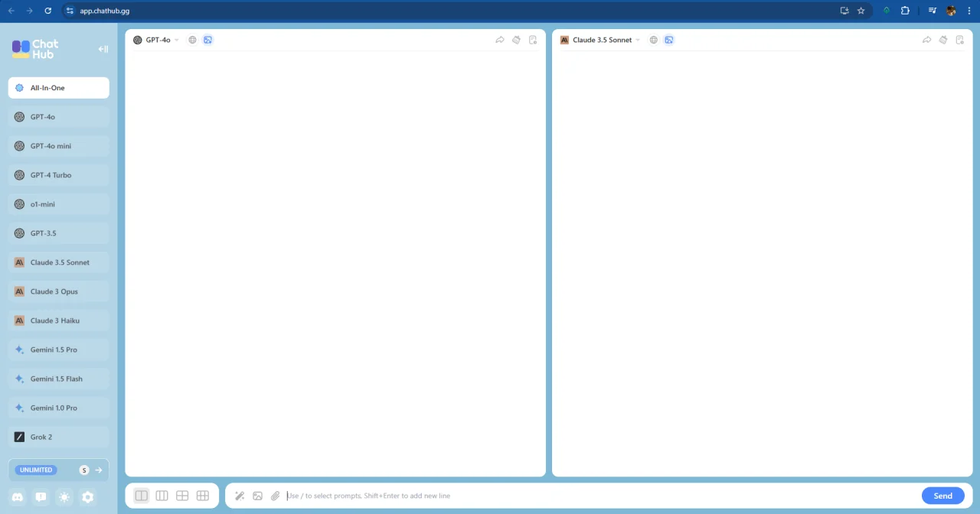Toggle image input in Claude 3.5 Sonnet panel

(x=669, y=40)
